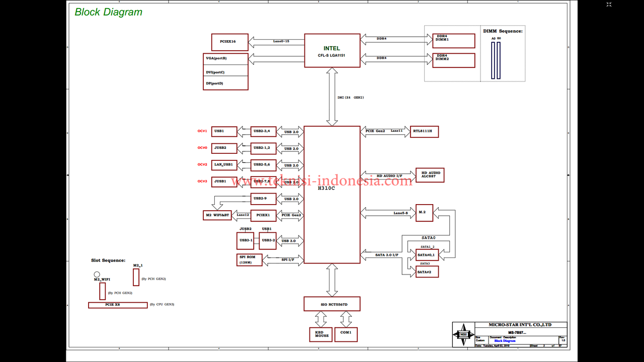This screenshot has width=644, height=362.
Task: Click the SATA0 label
Action: [428, 237]
